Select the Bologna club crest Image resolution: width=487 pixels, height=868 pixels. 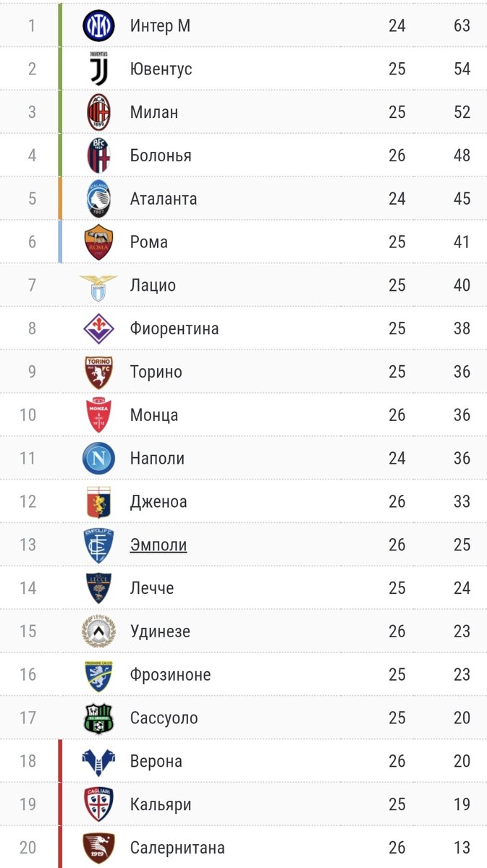pos(98,156)
